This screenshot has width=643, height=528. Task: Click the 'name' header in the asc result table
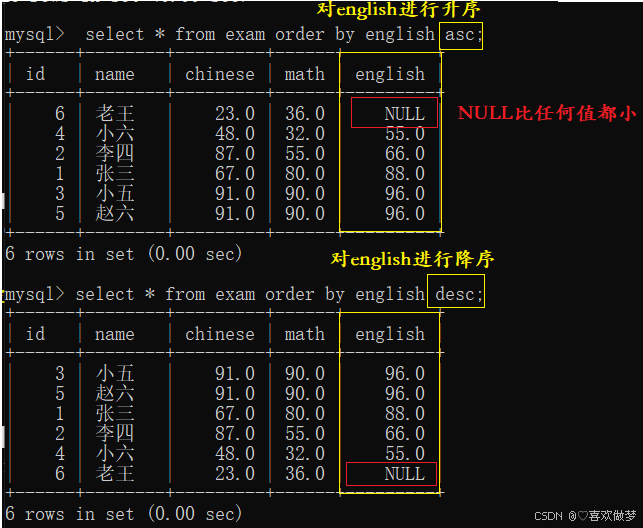pyautogui.click(x=115, y=74)
